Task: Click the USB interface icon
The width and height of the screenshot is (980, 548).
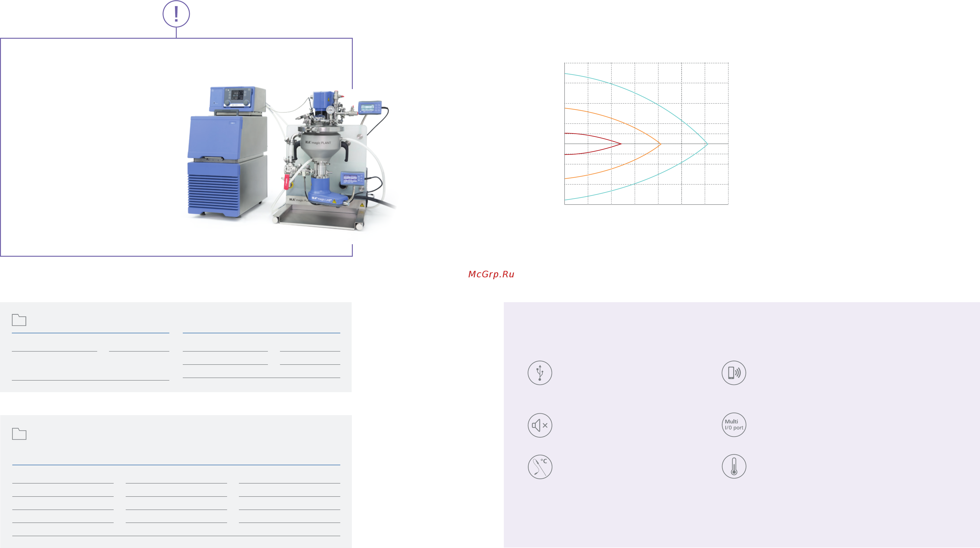Action: point(540,373)
